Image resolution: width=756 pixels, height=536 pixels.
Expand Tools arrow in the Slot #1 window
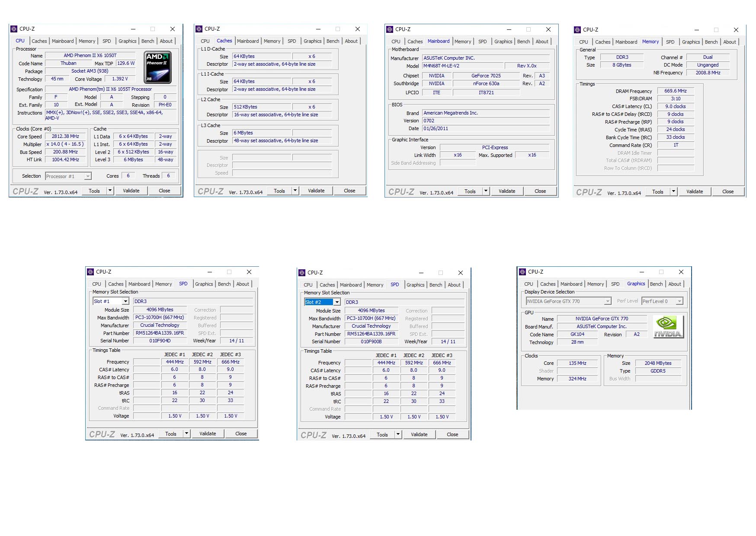pos(186,434)
